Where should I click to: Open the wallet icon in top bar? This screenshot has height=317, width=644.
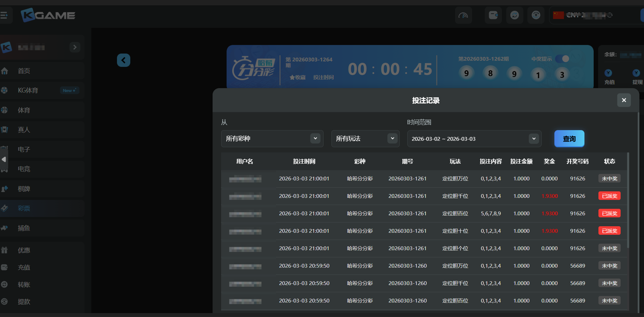(493, 15)
